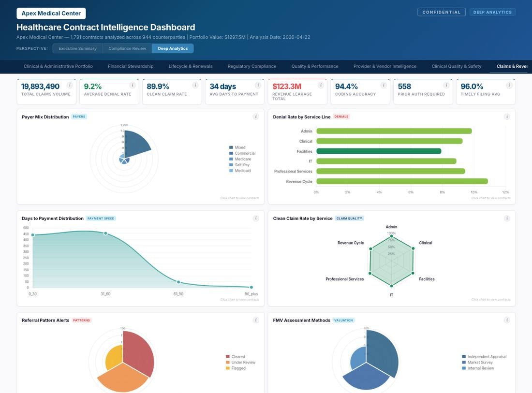This screenshot has width=532, height=393.
Task: Click the $123.3M revenue leakage value
Action: click(287, 87)
